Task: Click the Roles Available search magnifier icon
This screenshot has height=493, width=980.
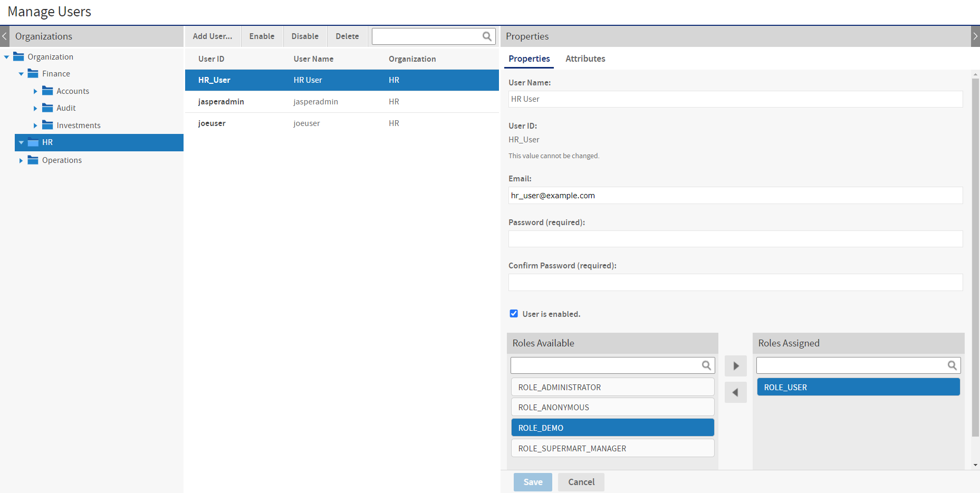Action: click(x=706, y=365)
